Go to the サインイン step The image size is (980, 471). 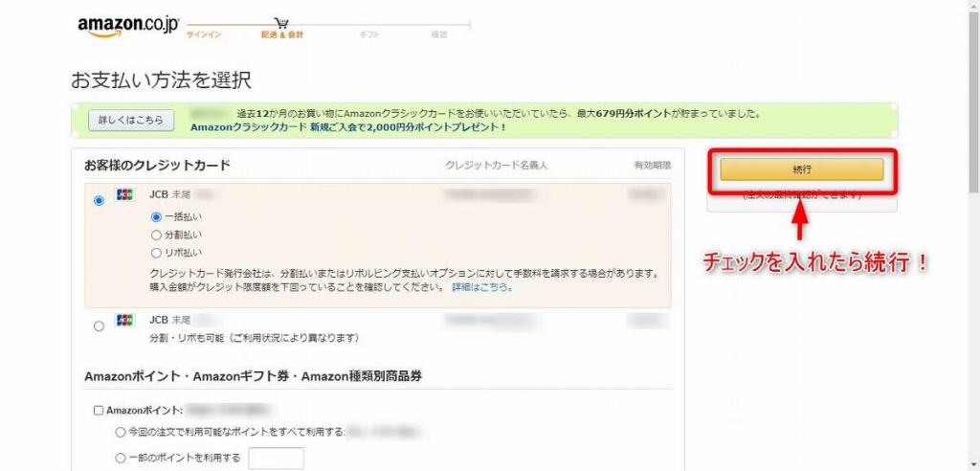[204, 34]
